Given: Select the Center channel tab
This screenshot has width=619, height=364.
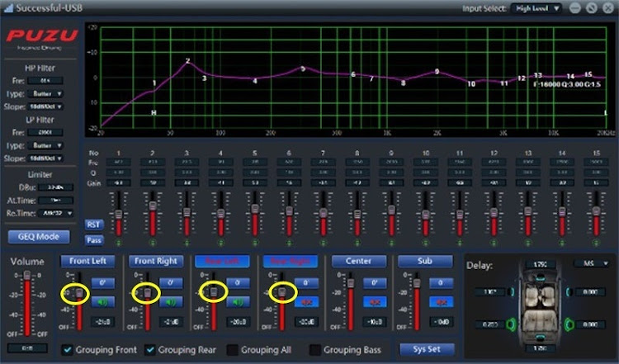Looking at the screenshot, I should (358, 261).
